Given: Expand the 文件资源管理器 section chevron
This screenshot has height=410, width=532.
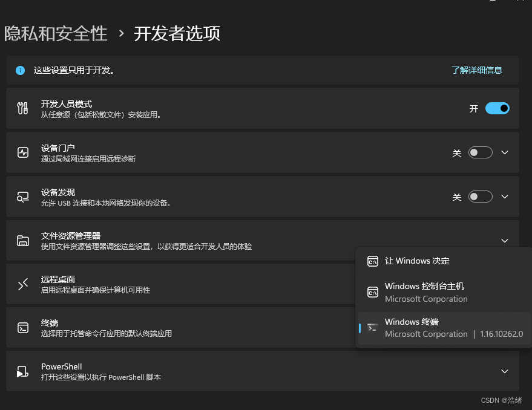Looking at the screenshot, I should pos(505,240).
